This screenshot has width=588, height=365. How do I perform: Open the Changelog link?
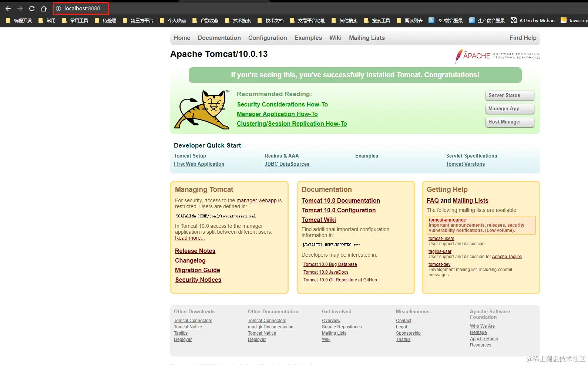pos(190,261)
